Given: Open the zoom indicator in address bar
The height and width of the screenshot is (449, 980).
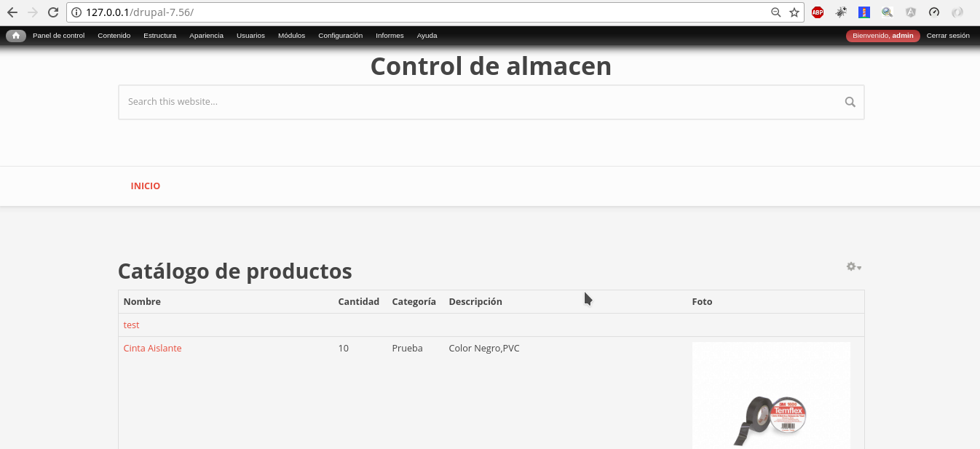Looking at the screenshot, I should click(776, 12).
